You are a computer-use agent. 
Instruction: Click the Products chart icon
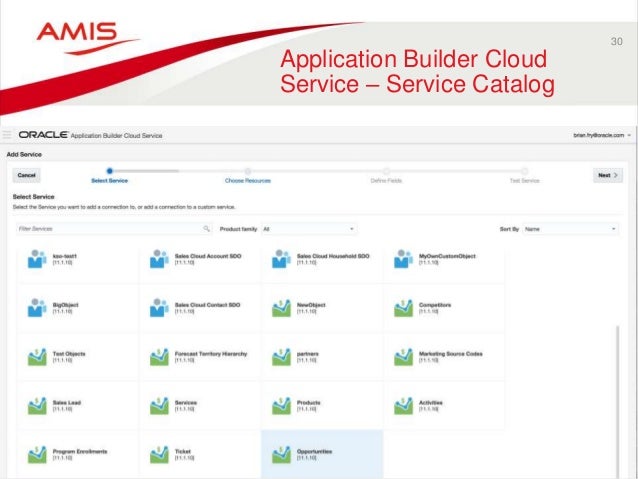pos(281,406)
